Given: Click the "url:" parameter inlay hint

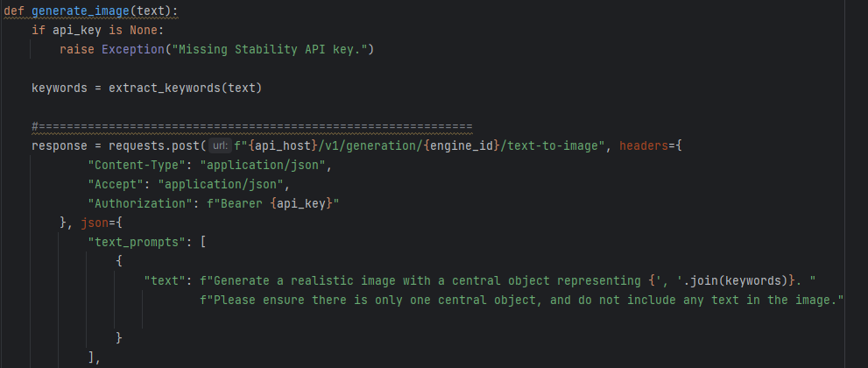Looking at the screenshot, I should (220, 145).
